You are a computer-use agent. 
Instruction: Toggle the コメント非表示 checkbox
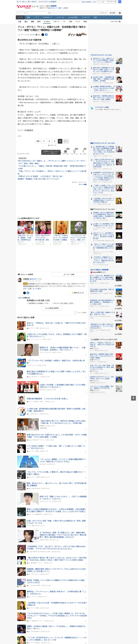(x=75, y=312)
